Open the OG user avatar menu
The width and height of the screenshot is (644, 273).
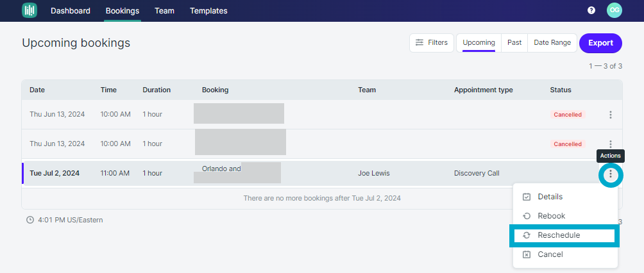click(x=614, y=10)
